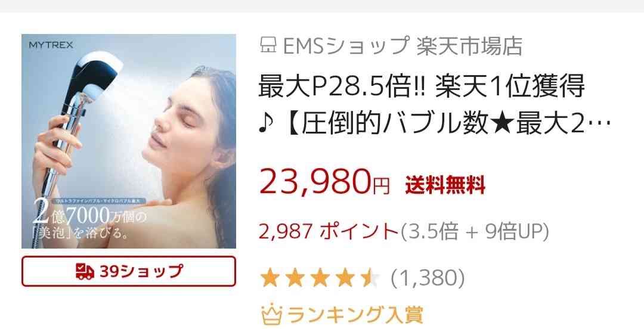The width and height of the screenshot is (644, 329).
Task: Click the delivery truck icon on 39ショップ badge
Action: coord(85,272)
